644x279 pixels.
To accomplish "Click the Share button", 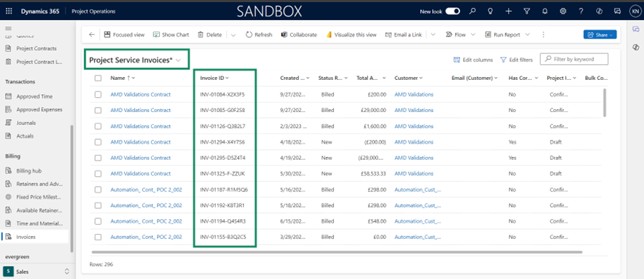I will [600, 35].
